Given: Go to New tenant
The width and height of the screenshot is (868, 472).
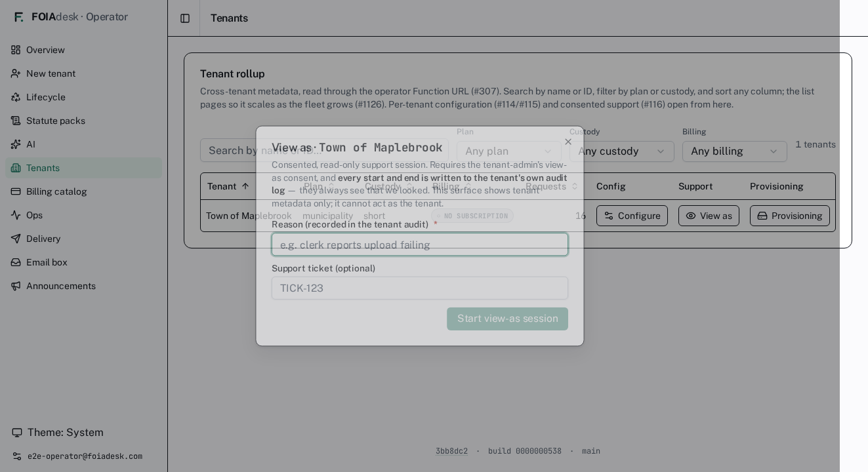Looking at the screenshot, I should [x=83, y=73].
